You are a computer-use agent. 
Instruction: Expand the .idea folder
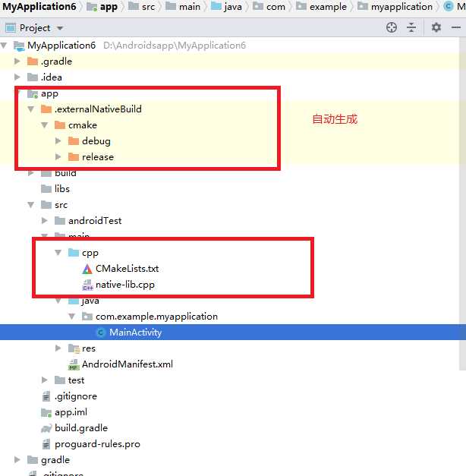[x=17, y=77]
